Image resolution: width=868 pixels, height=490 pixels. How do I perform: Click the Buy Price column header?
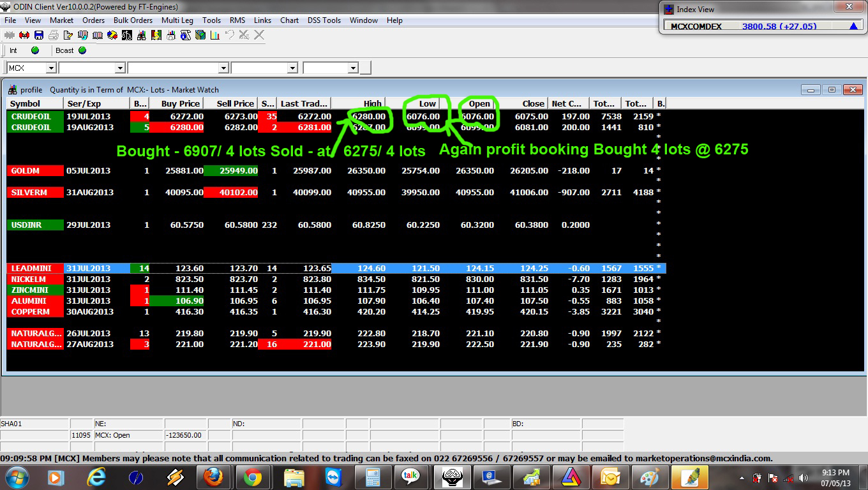pos(176,103)
